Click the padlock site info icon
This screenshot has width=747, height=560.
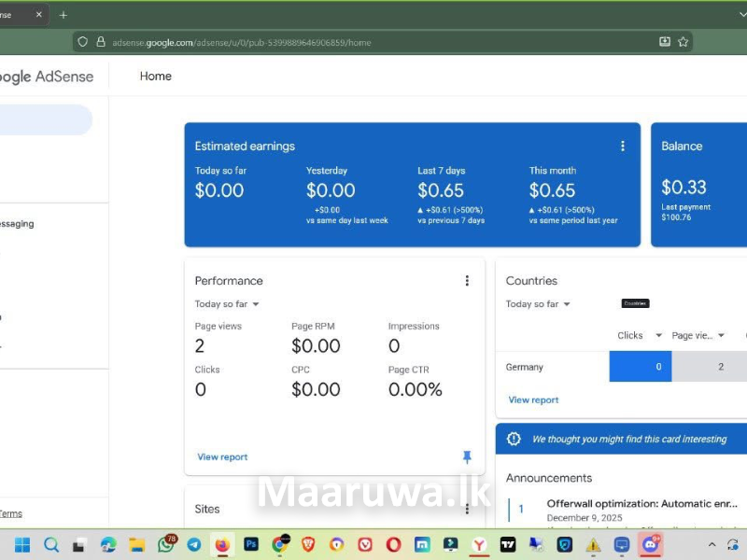(100, 42)
